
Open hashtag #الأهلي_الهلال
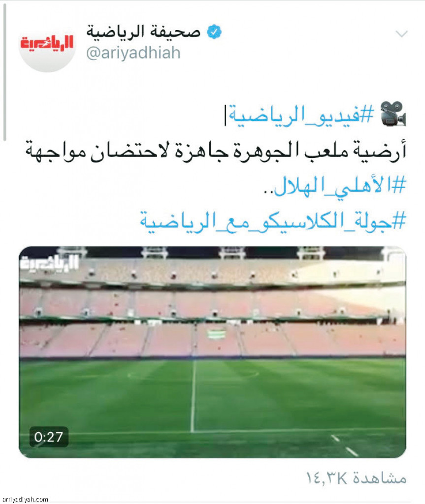click(x=340, y=186)
